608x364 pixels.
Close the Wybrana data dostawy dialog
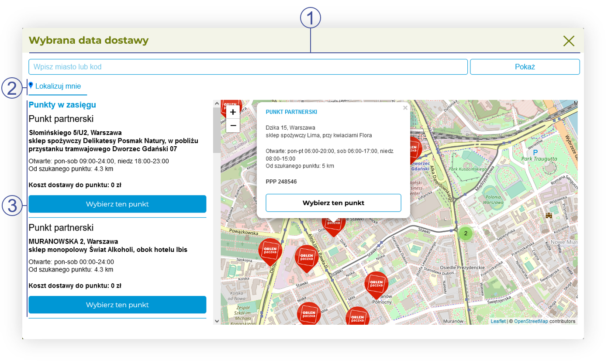point(569,41)
